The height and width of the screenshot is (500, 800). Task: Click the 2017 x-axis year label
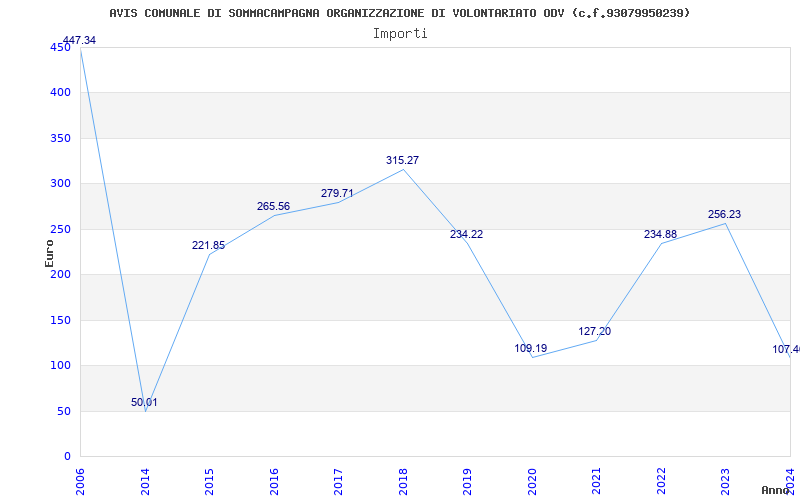point(338,481)
